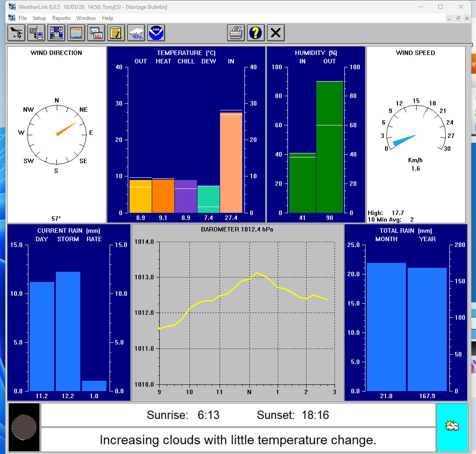The height and width of the screenshot is (454, 476).
Task: Open help with yellow question mark
Action: pos(256,33)
